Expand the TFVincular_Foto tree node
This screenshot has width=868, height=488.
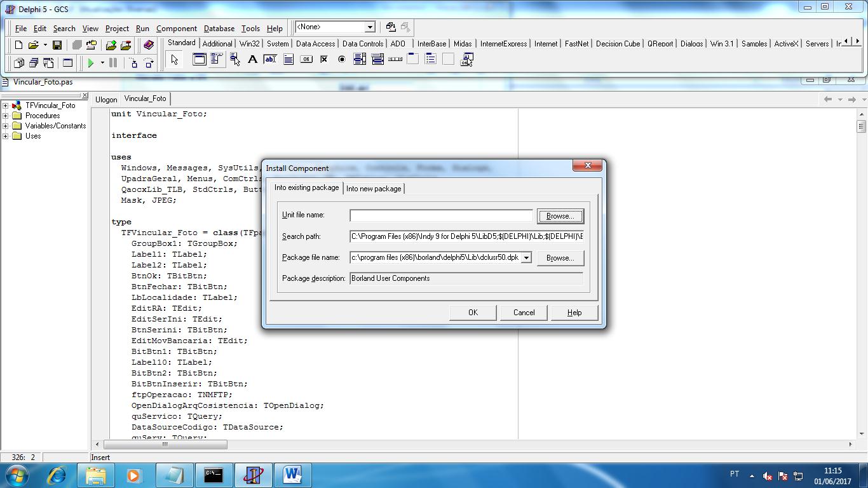pos(6,105)
